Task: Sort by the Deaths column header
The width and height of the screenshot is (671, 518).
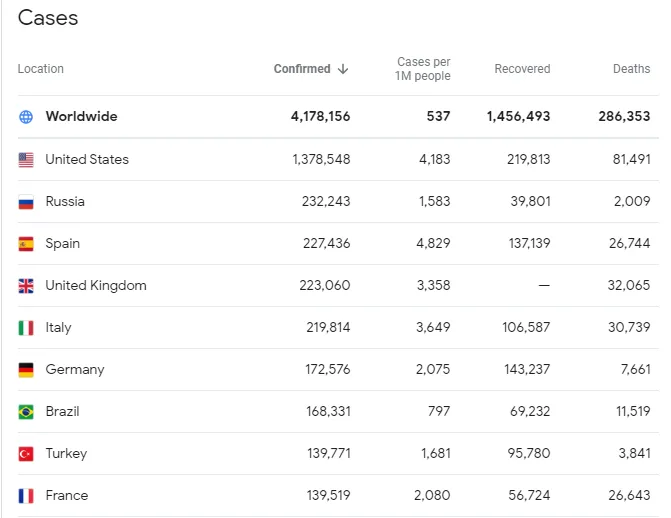Action: (632, 69)
